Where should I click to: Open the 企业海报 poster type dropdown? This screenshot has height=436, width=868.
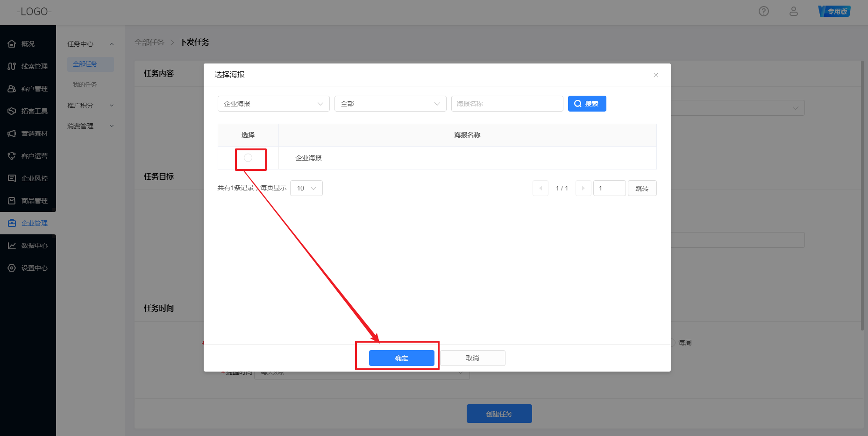[x=273, y=104]
